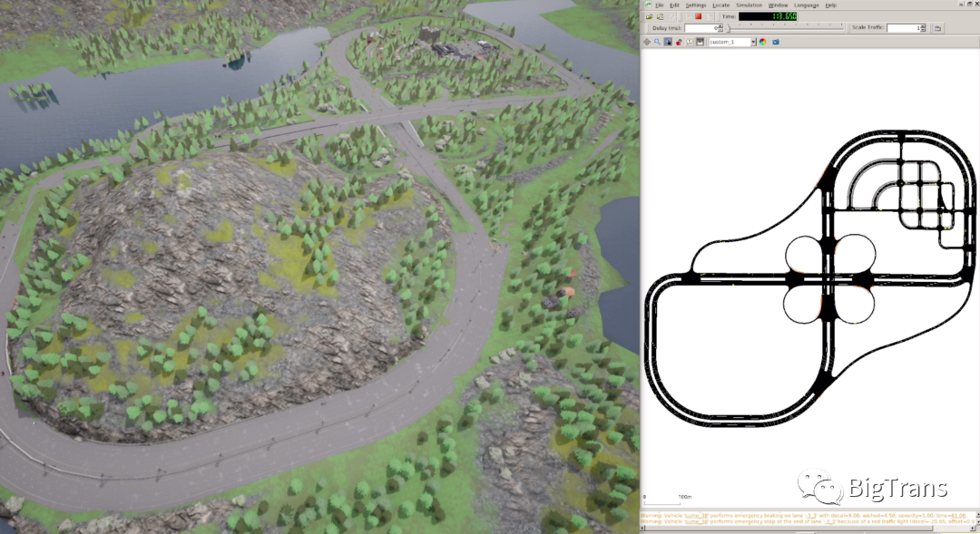Viewport: 980px width, 534px height.
Task: Click the Delay slider handle
Action: (x=728, y=28)
